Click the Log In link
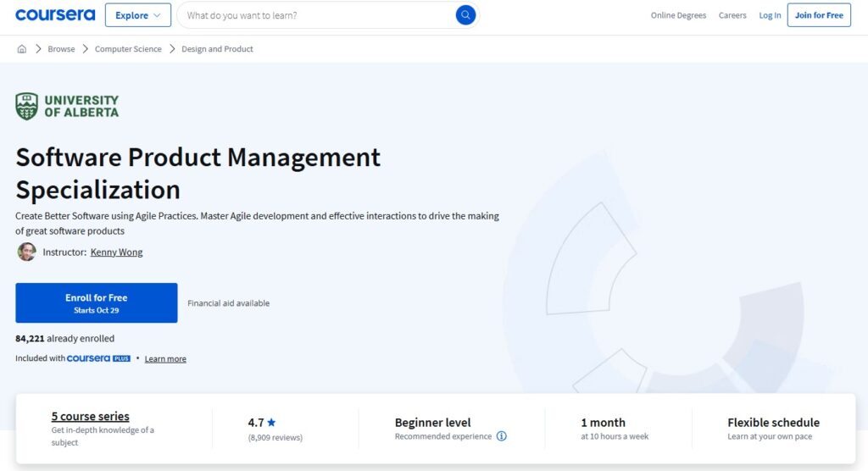The width and height of the screenshot is (868, 471). (770, 15)
